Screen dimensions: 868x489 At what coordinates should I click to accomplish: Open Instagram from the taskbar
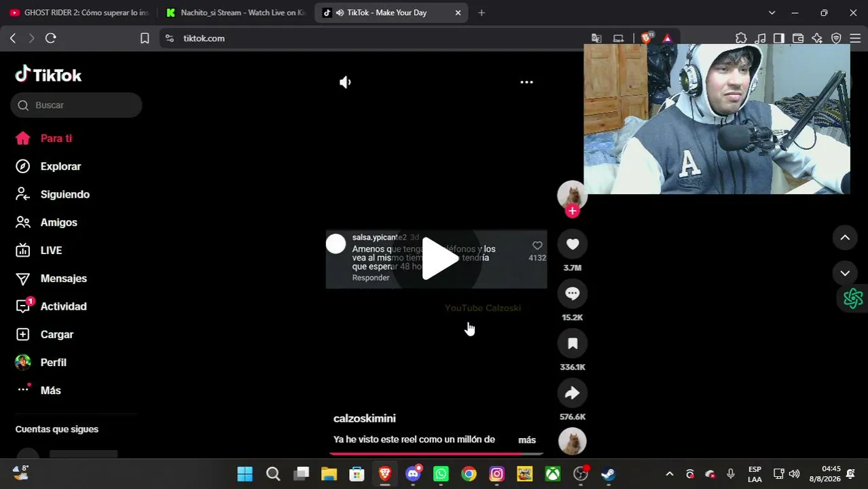coord(496,474)
